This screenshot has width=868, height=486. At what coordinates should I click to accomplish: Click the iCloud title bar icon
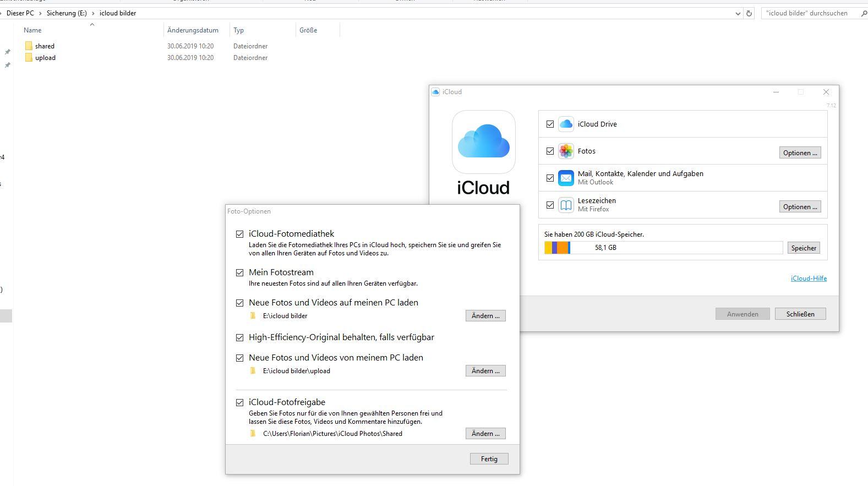(x=436, y=92)
